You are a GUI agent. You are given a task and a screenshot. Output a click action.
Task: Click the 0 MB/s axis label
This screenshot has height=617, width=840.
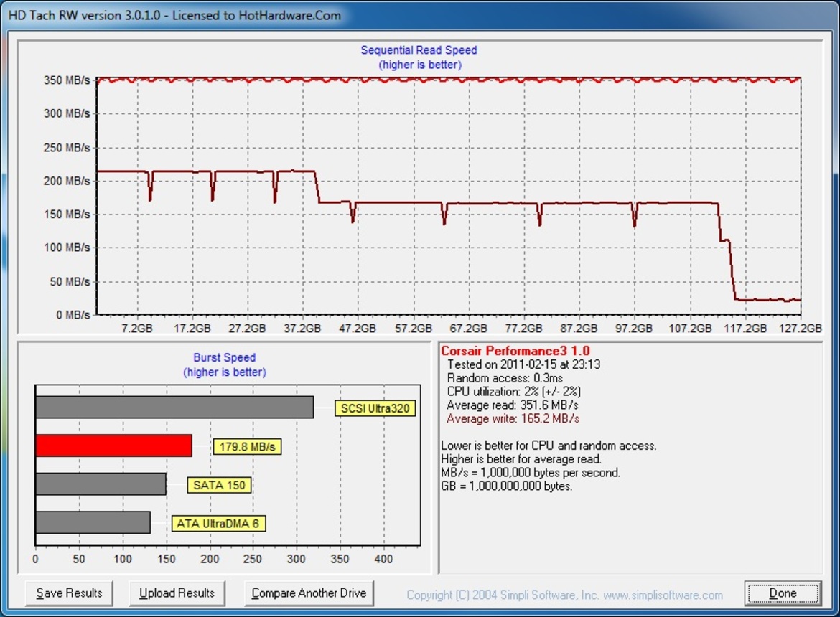pos(73,315)
